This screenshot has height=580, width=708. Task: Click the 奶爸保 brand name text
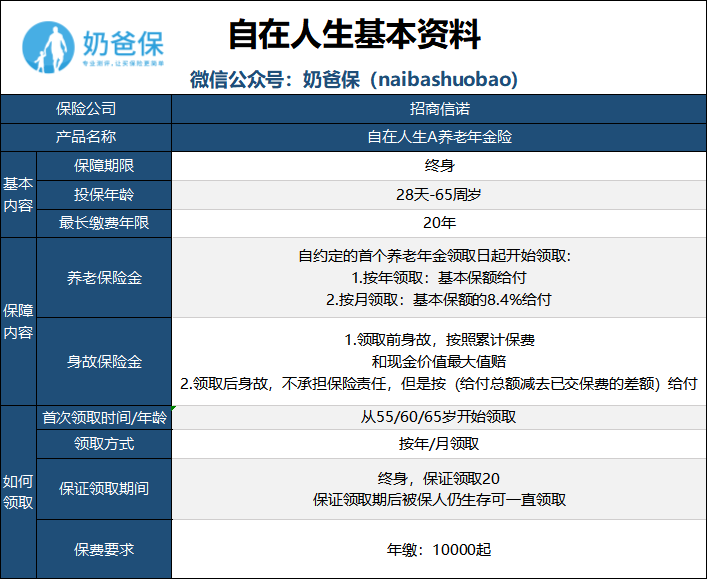[123, 43]
